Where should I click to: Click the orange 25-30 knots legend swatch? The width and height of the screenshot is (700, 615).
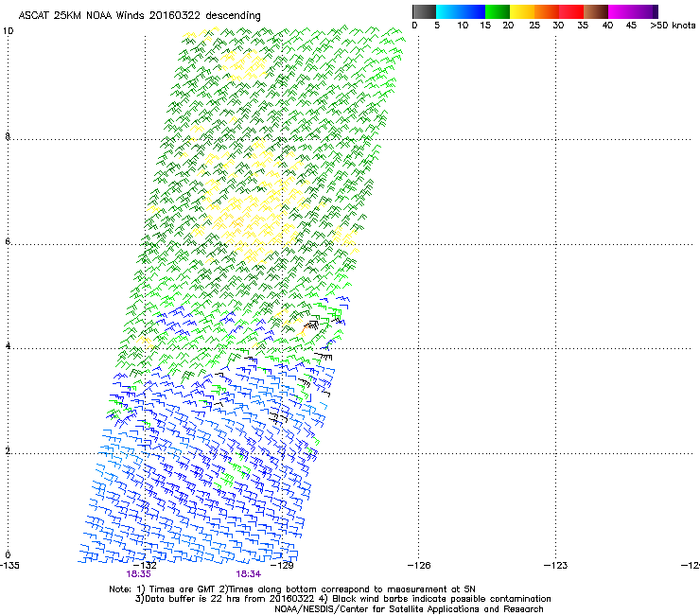(547, 11)
